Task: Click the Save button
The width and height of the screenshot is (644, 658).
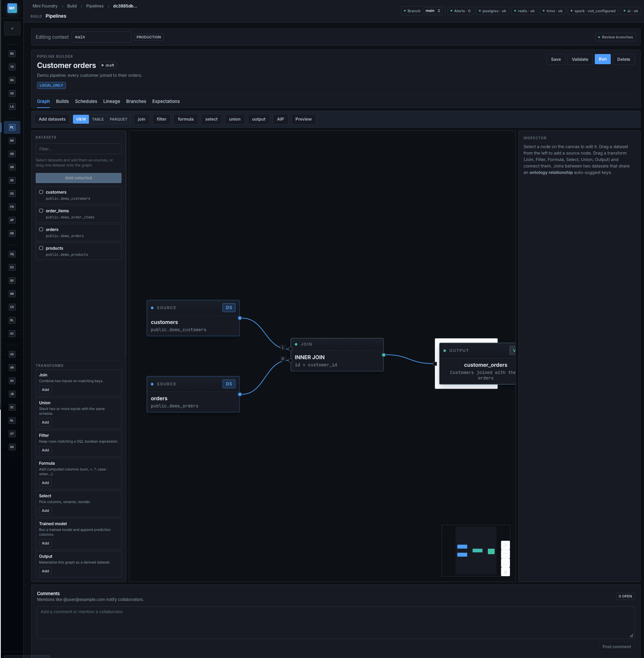Action: [556, 59]
